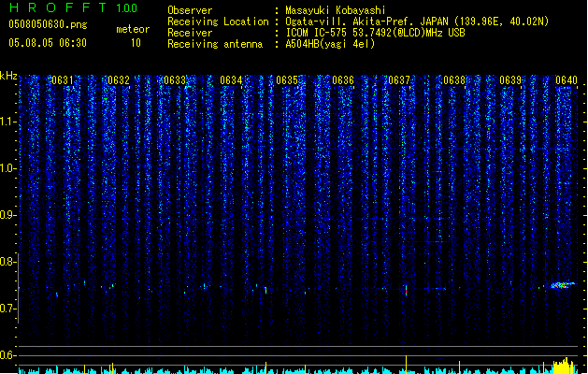Click the 0633 time marker

tap(175, 80)
